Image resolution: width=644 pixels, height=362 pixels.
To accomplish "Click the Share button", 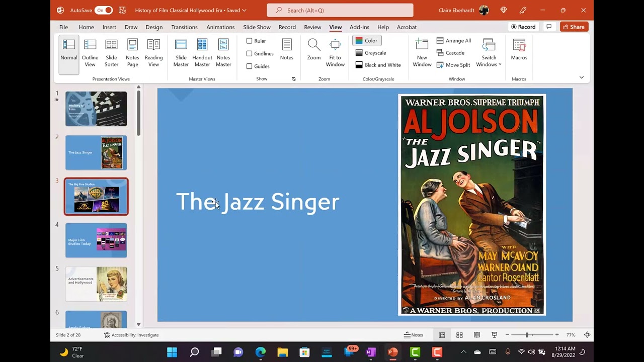I will [x=574, y=27].
